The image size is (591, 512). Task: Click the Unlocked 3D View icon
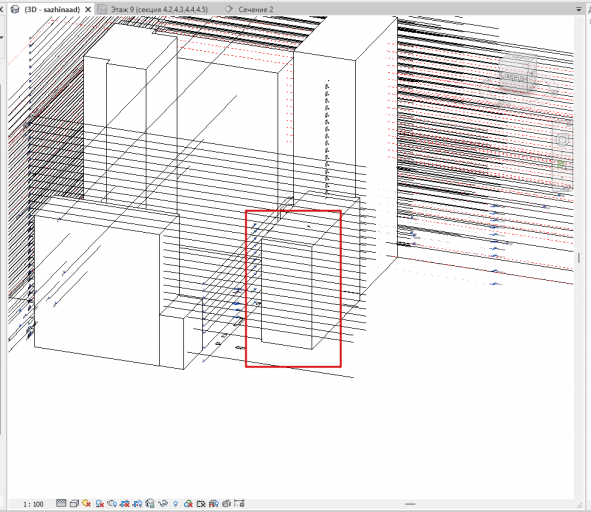coord(150,504)
